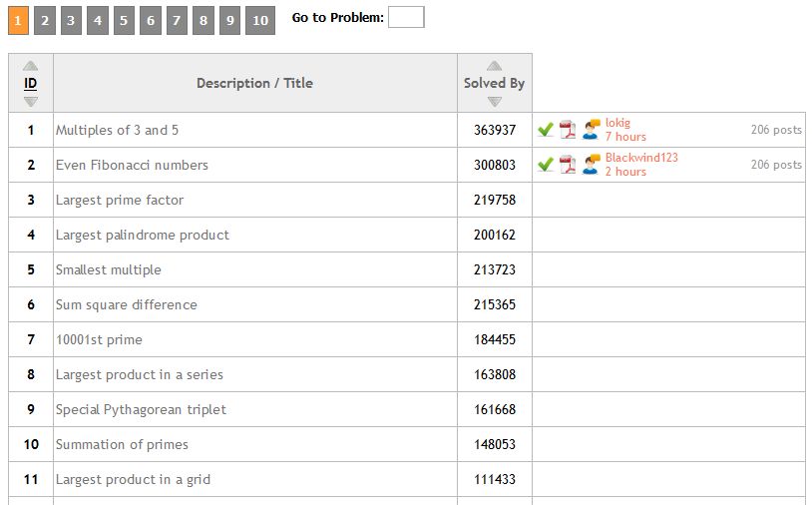Open the Special Pythagorean triplet problem

141,409
